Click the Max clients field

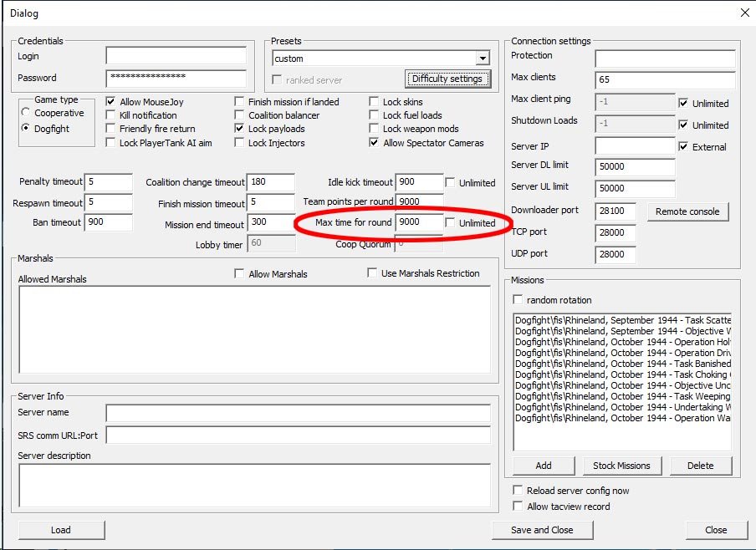665,80
